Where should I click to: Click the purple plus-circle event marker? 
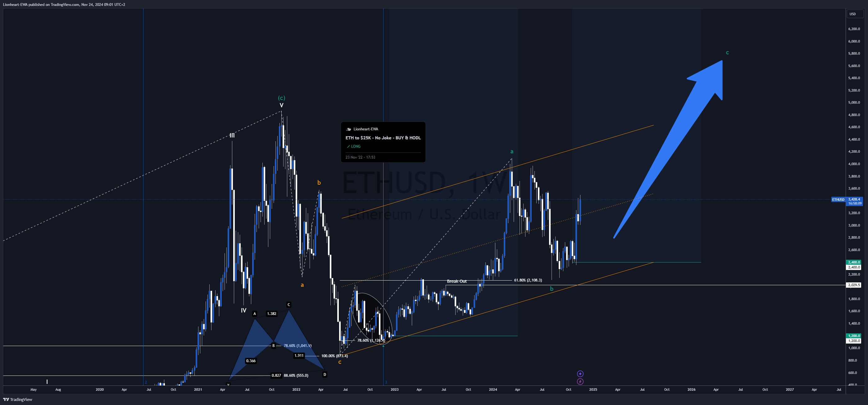pyautogui.click(x=580, y=374)
